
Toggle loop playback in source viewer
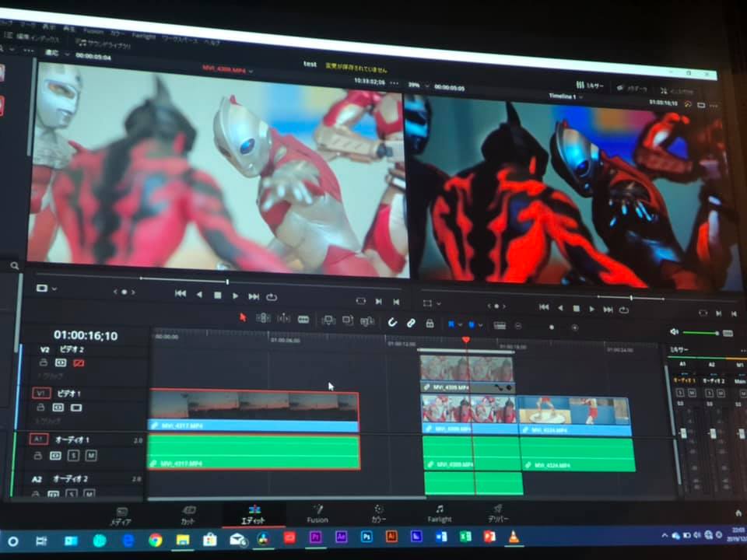coord(272,297)
